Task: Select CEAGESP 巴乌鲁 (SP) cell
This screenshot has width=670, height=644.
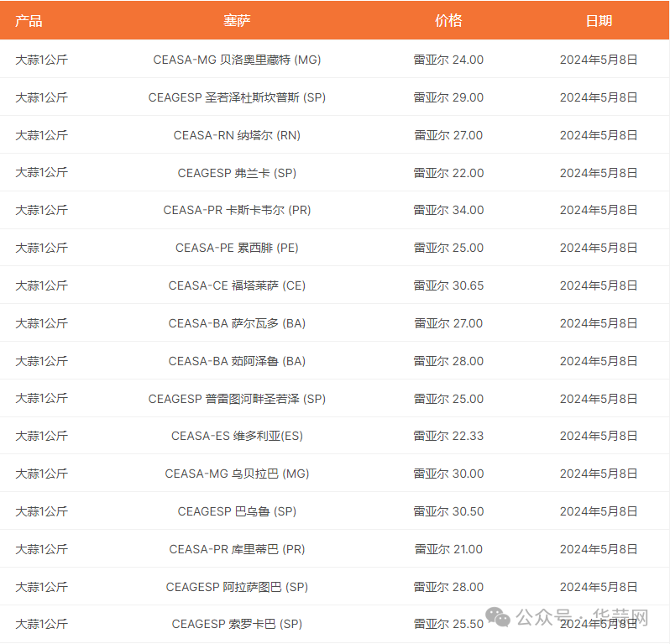Action: pyautogui.click(x=237, y=511)
